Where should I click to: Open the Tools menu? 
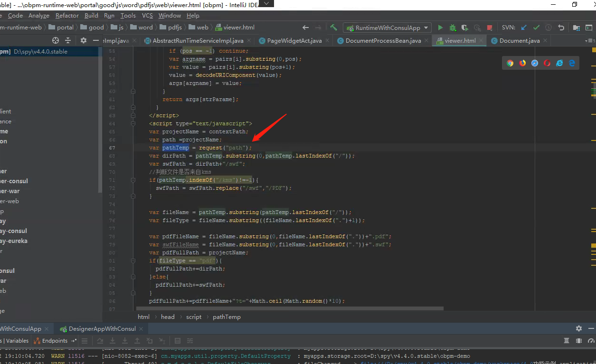pos(128,16)
